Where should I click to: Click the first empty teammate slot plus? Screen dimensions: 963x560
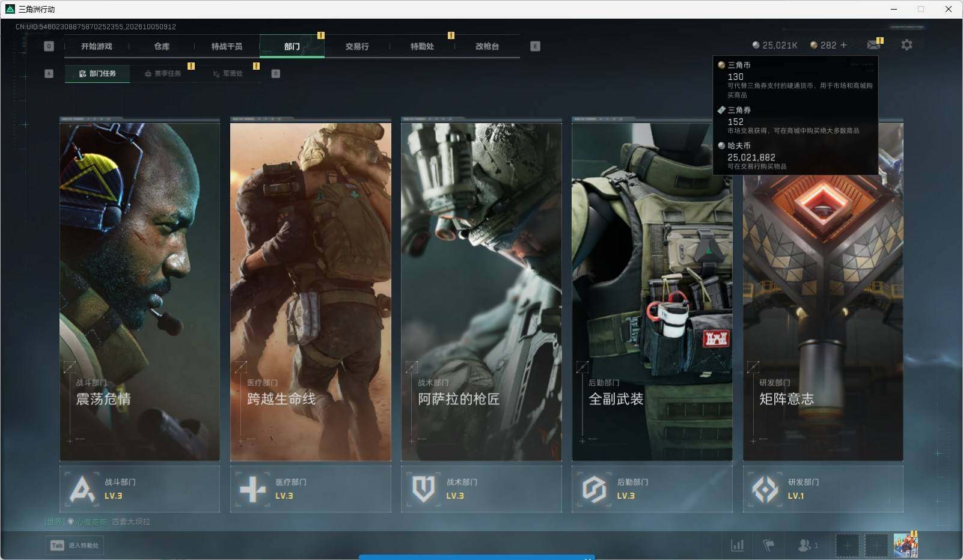pyautogui.click(x=847, y=546)
